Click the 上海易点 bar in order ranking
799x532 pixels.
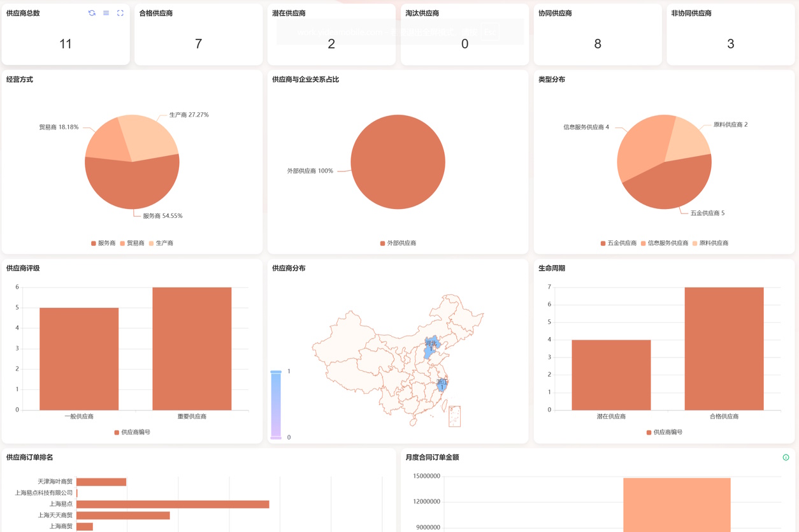coord(173,505)
